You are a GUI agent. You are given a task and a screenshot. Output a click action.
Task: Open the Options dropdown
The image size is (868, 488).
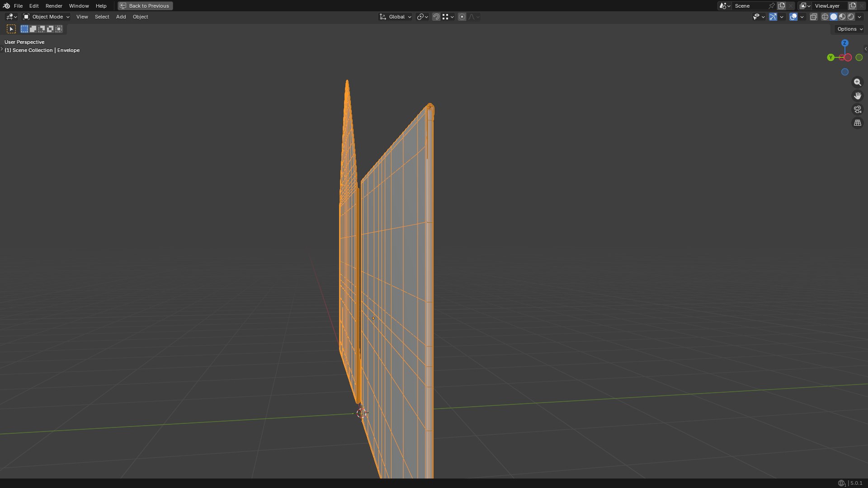[x=850, y=29]
